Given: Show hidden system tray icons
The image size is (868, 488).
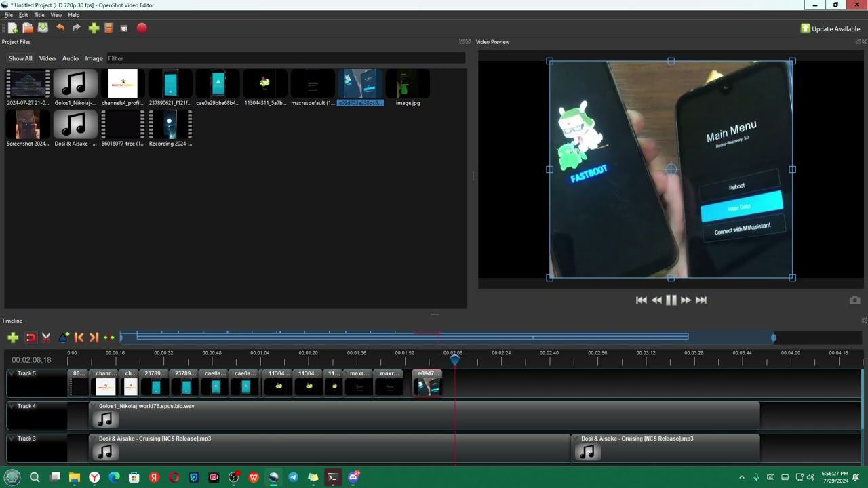Looking at the screenshot, I should 742,477.
